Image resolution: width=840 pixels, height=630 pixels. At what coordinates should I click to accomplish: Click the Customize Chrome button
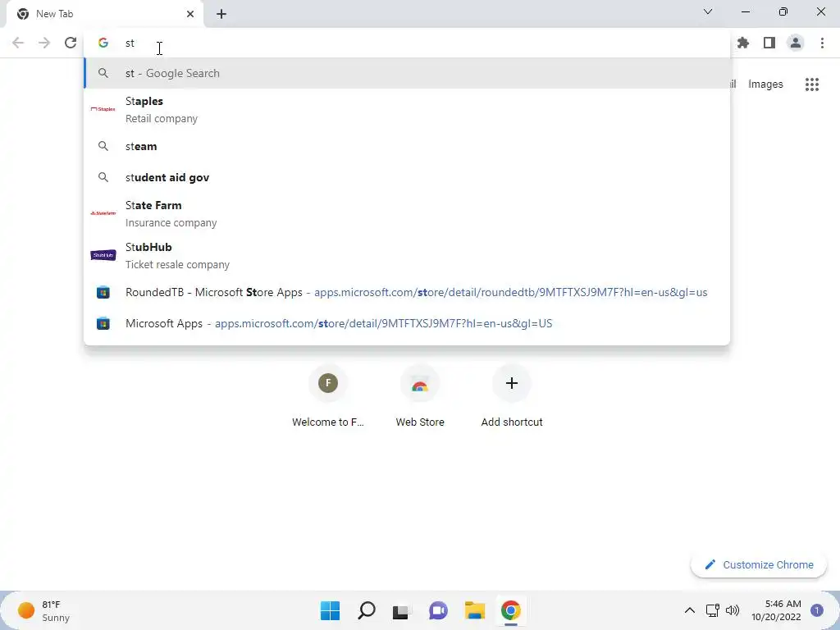click(759, 564)
